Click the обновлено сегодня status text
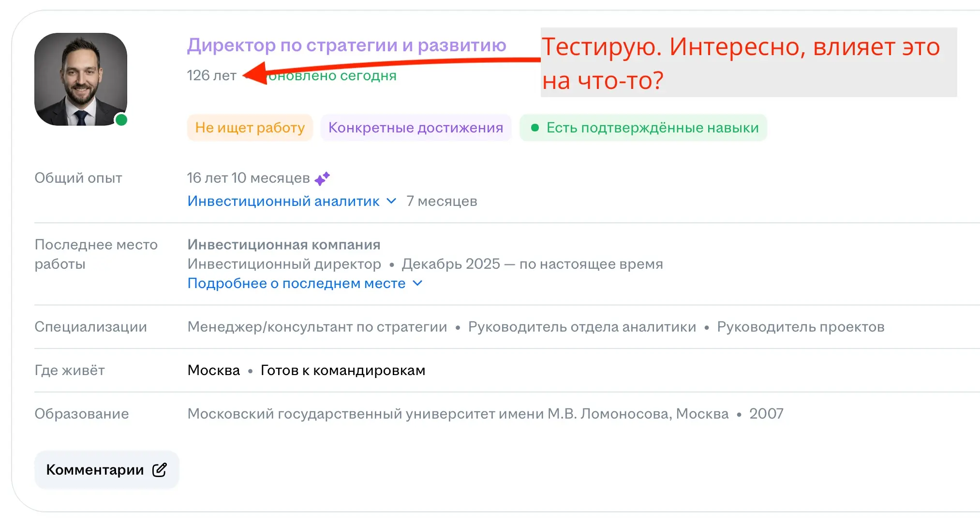 pyautogui.click(x=332, y=75)
